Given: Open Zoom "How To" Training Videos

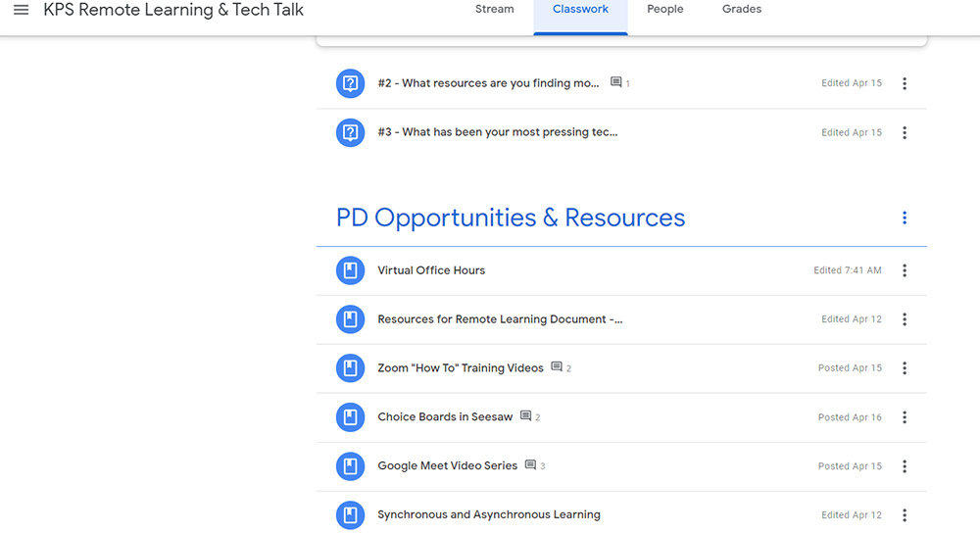Looking at the screenshot, I should point(461,368).
